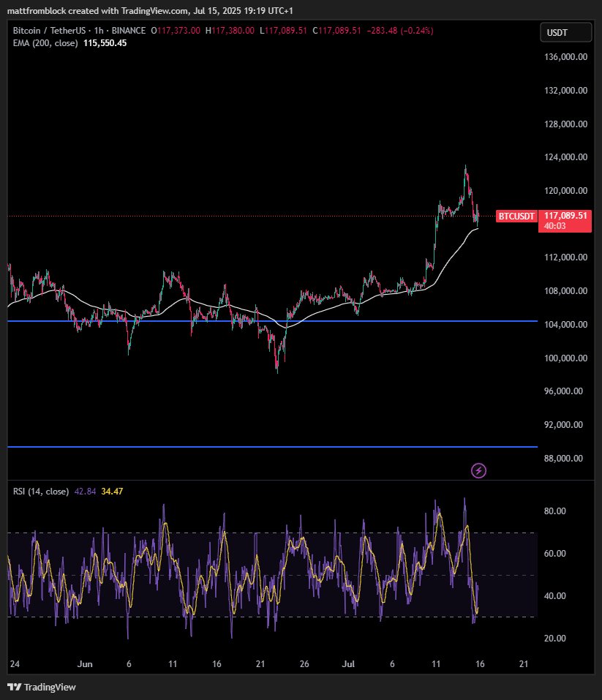Click the Bitcoin / TetherUS symbol title
602x700 pixels.
click(x=49, y=31)
